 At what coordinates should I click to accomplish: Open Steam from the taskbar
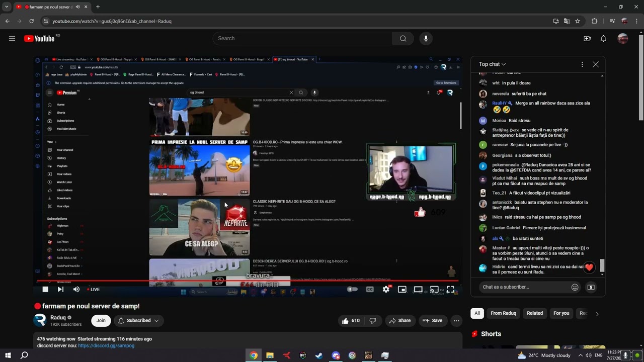(319, 355)
